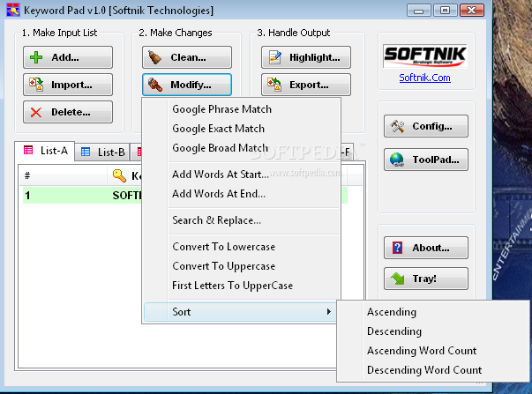Open the Config... button label
The height and width of the screenshot is (394, 532).
(432, 126)
